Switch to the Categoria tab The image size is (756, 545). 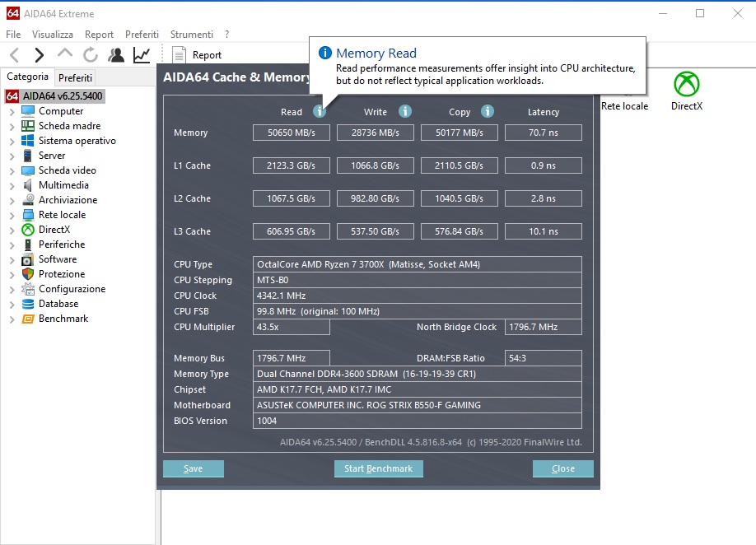pos(27,77)
